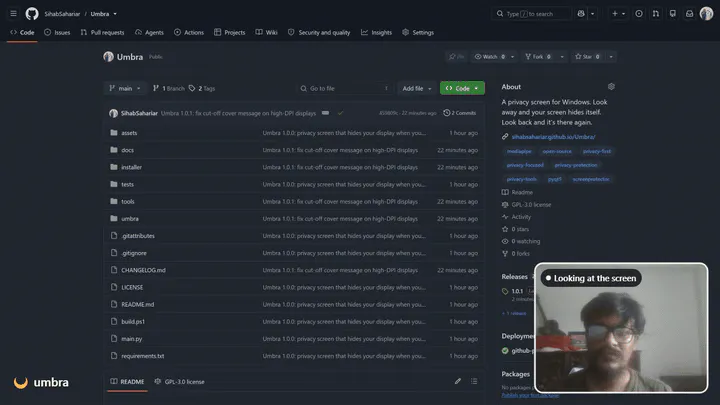
Task: Open CHANGELOG.md file
Action: 143,270
